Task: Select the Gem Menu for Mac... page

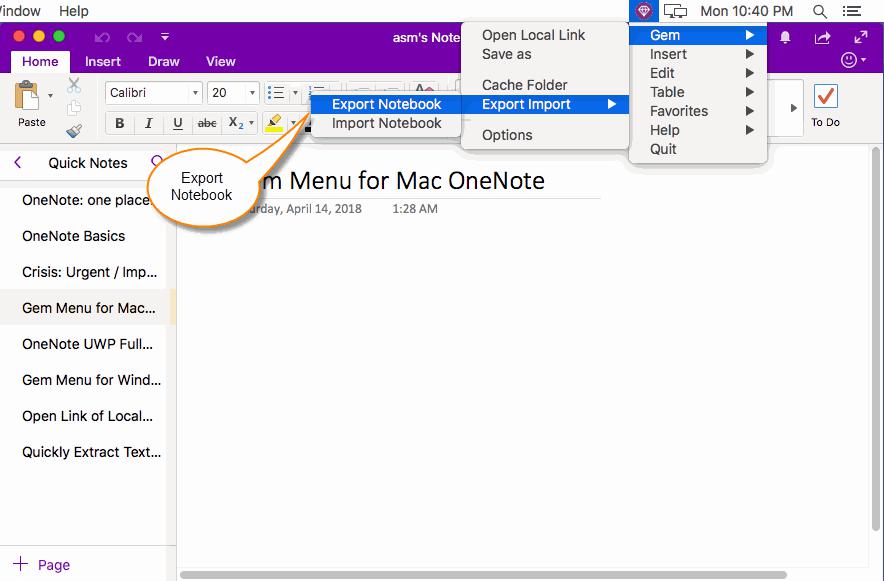Action: pos(89,308)
